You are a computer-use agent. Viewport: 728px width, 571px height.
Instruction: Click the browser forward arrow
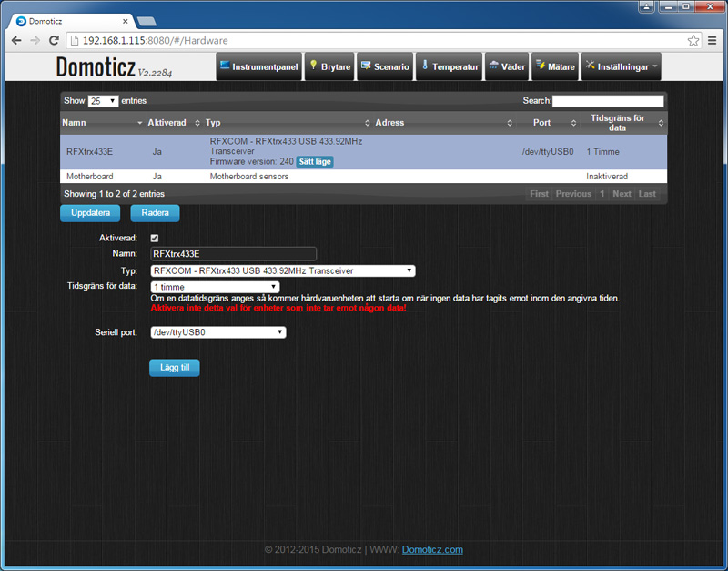[x=35, y=40]
